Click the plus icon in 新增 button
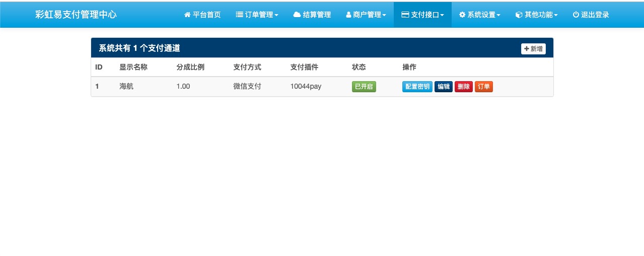The image size is (644, 256). tap(527, 49)
